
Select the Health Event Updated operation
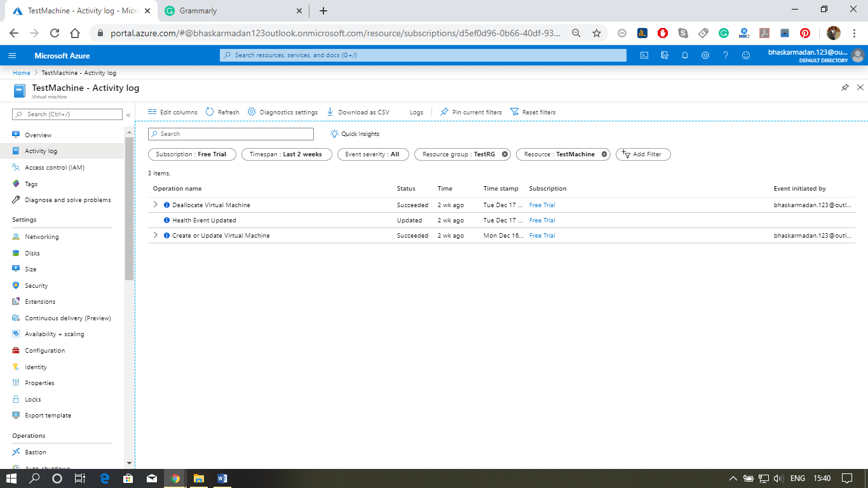pos(204,220)
